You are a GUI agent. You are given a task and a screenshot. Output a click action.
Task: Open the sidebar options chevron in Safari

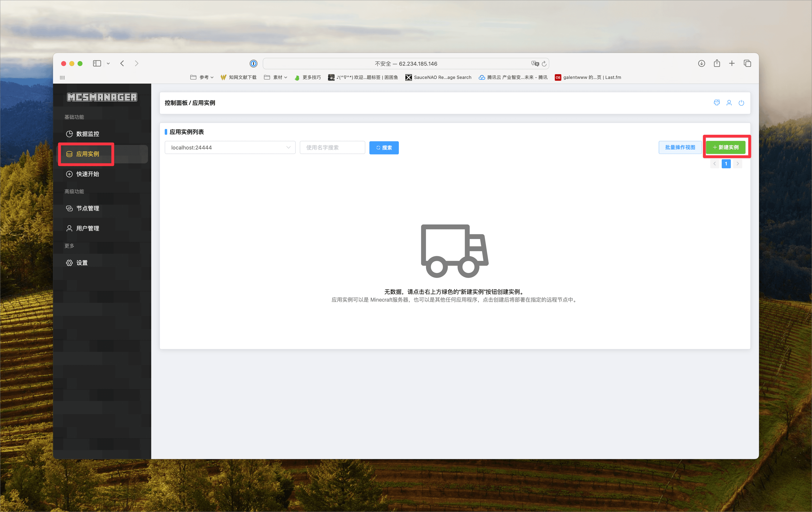coord(108,63)
